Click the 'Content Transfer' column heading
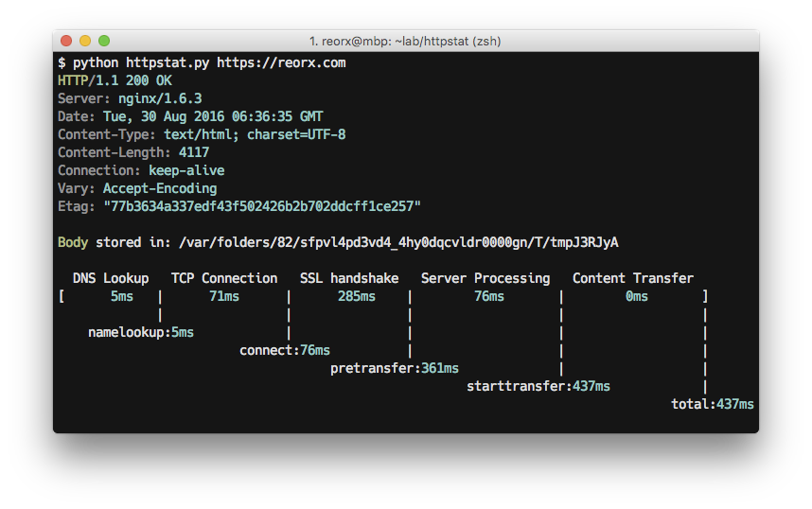Viewport: 812px width, 509px height. click(633, 278)
